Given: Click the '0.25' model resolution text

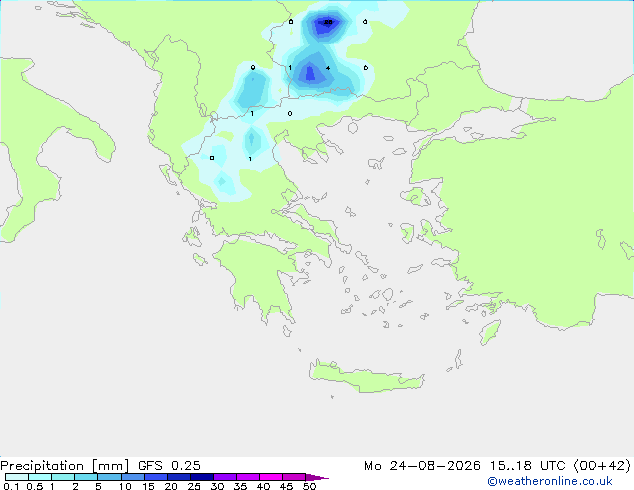Looking at the screenshot, I should click(x=186, y=465).
